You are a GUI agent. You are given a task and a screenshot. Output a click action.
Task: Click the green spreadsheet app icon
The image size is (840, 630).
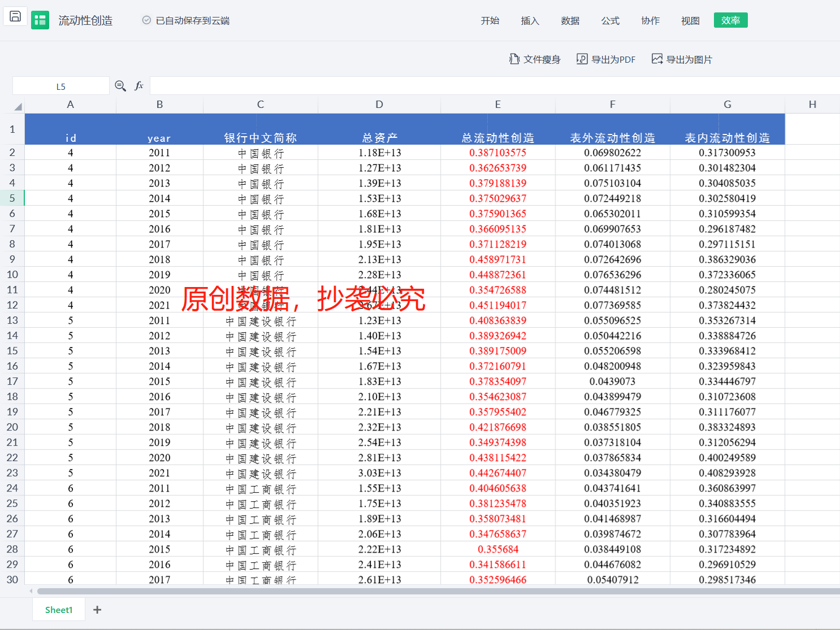[40, 20]
